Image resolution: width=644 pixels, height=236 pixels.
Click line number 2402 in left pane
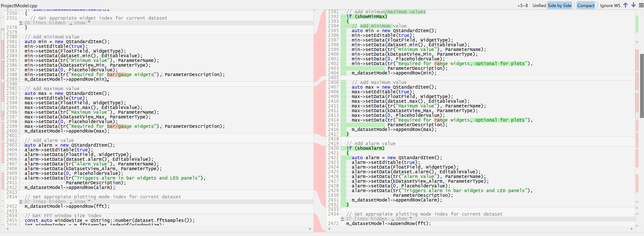pyautogui.click(x=12, y=140)
